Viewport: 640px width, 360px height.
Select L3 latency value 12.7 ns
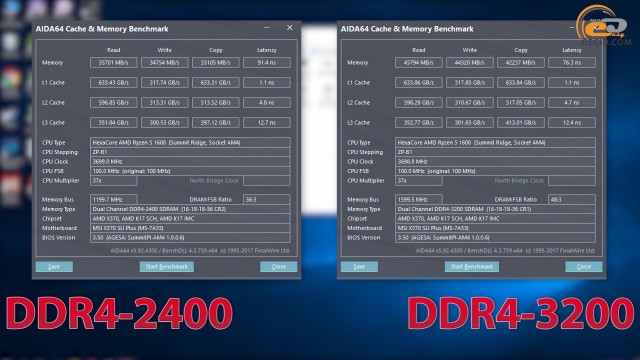(x=267, y=122)
